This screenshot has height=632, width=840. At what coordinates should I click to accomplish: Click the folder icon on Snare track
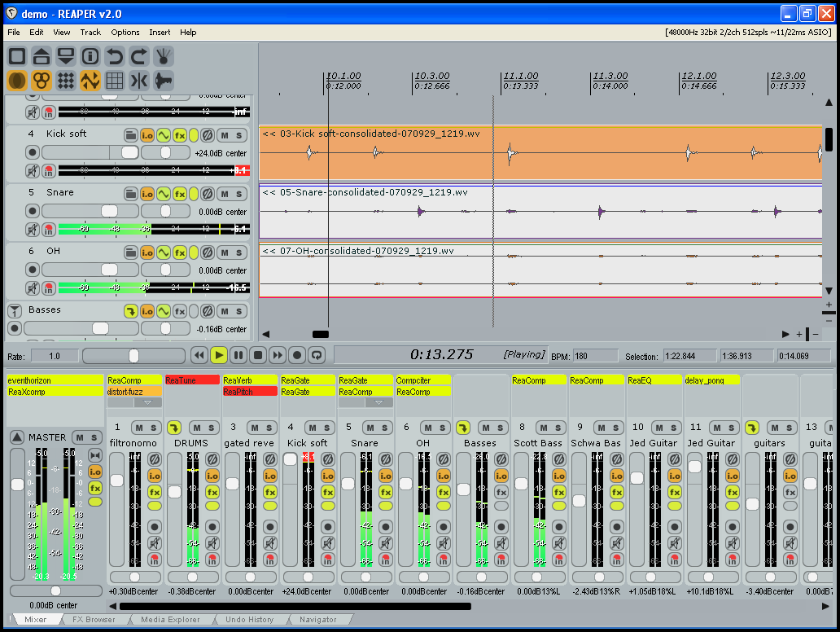point(131,194)
